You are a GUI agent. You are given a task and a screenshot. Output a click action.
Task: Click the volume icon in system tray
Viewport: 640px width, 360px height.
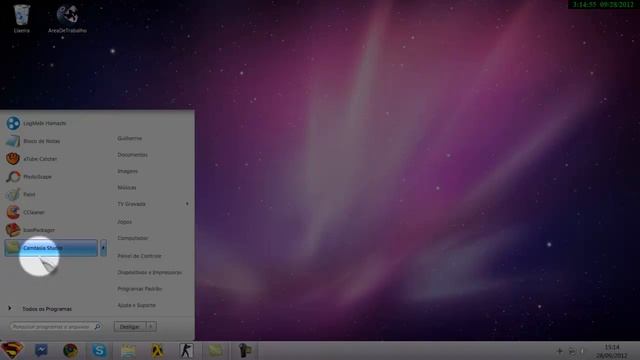point(582,351)
